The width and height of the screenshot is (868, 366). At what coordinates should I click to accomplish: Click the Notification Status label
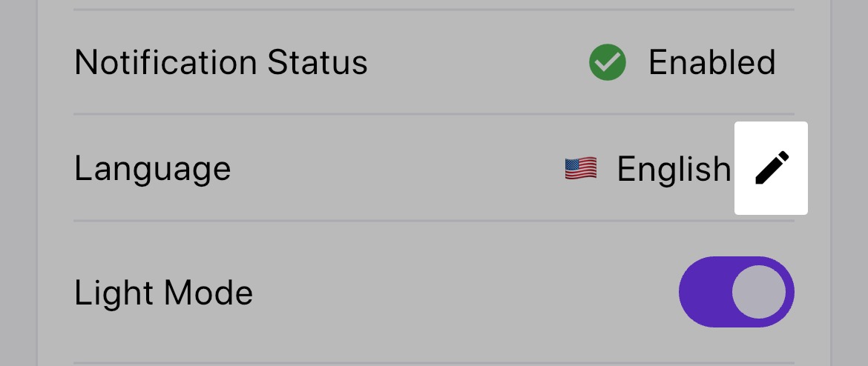221,62
